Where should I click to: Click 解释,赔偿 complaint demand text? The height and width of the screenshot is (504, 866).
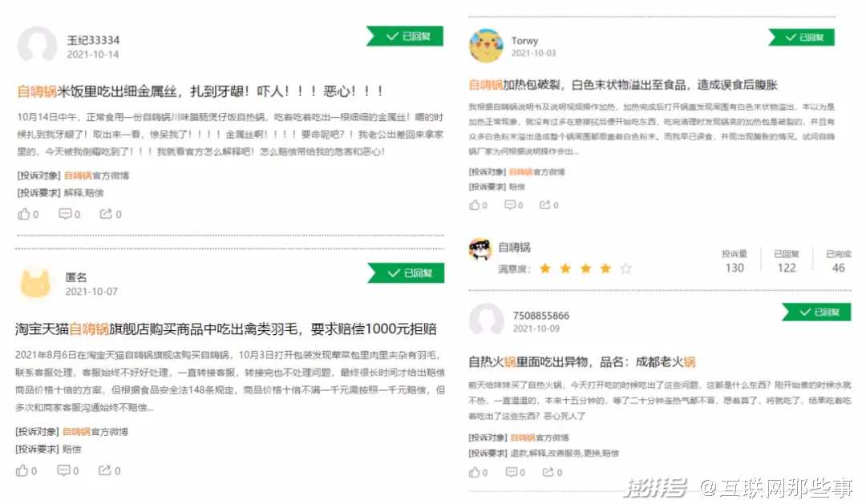coord(83,192)
